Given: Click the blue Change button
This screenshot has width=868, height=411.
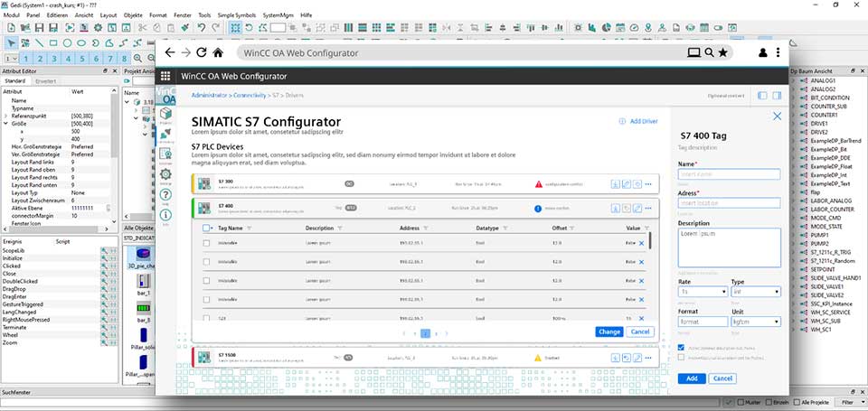Looking at the screenshot, I should 609,332.
